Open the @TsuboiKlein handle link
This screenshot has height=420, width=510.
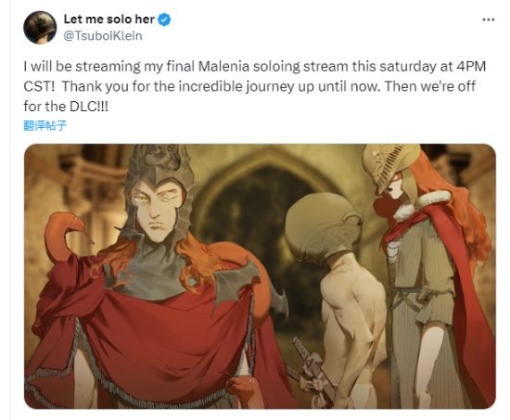103,36
